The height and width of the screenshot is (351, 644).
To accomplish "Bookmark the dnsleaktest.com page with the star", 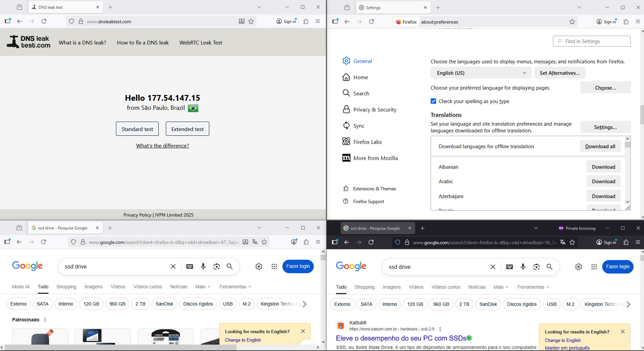I will [251, 21].
